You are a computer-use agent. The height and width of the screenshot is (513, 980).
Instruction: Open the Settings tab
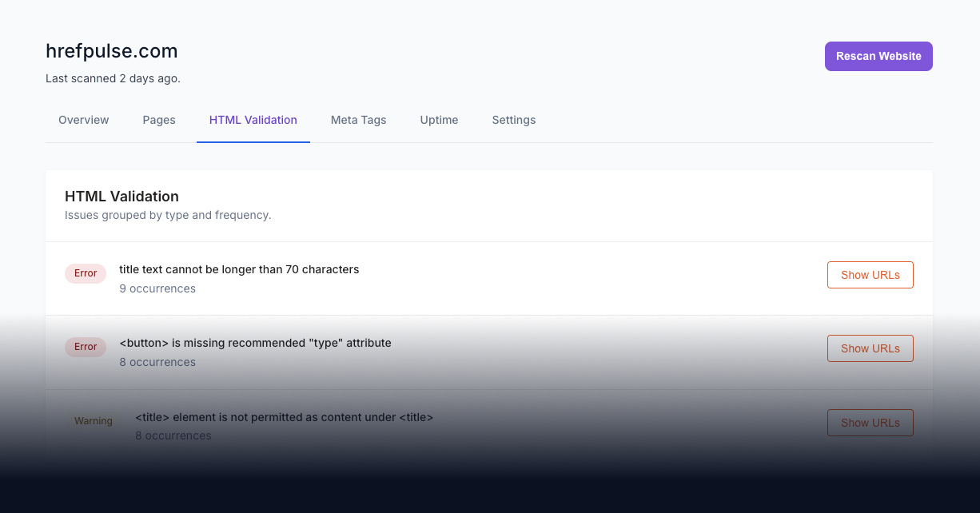click(514, 120)
